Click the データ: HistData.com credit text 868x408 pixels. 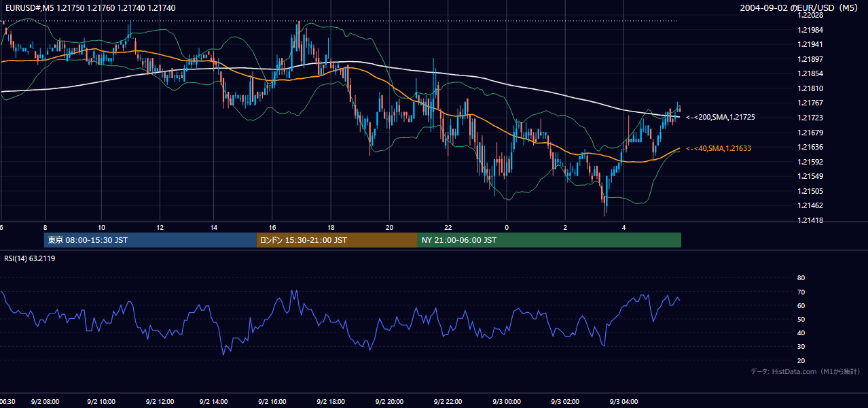pos(806,371)
